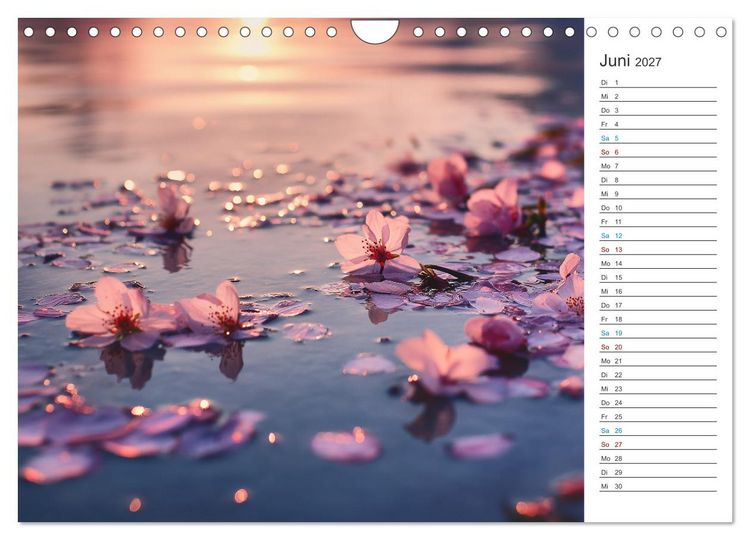Select the date row 'Di 8'
The image size is (750, 540).
658,180
